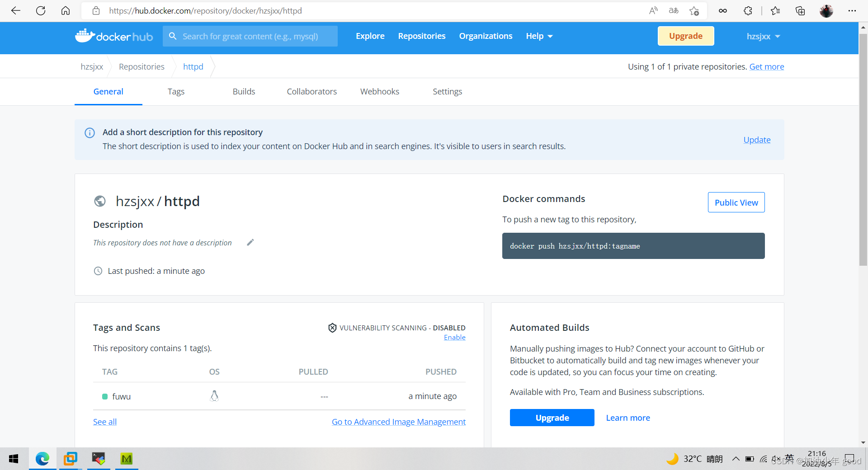Enable vulnerability scanning link
Image resolution: width=868 pixels, height=470 pixels.
[455, 338]
